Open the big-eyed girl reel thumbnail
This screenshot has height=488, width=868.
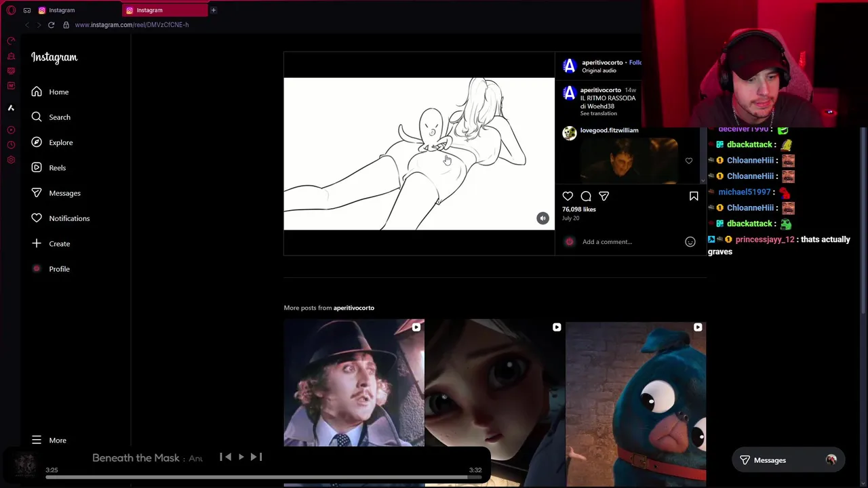495,403
